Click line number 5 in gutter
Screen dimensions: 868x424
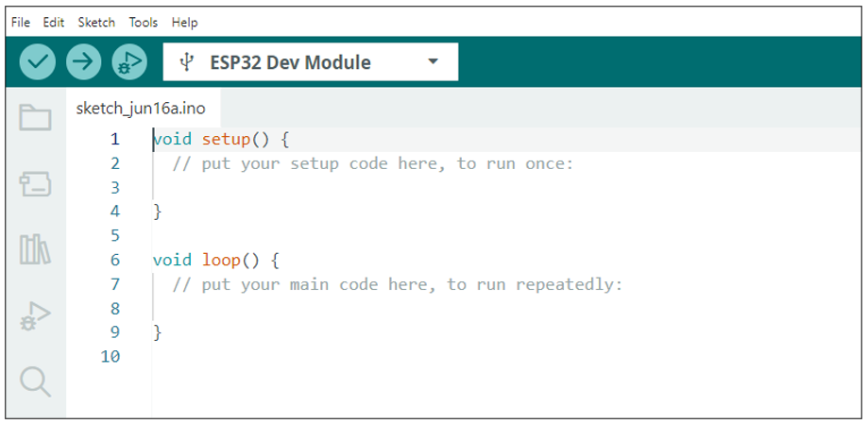click(x=114, y=236)
